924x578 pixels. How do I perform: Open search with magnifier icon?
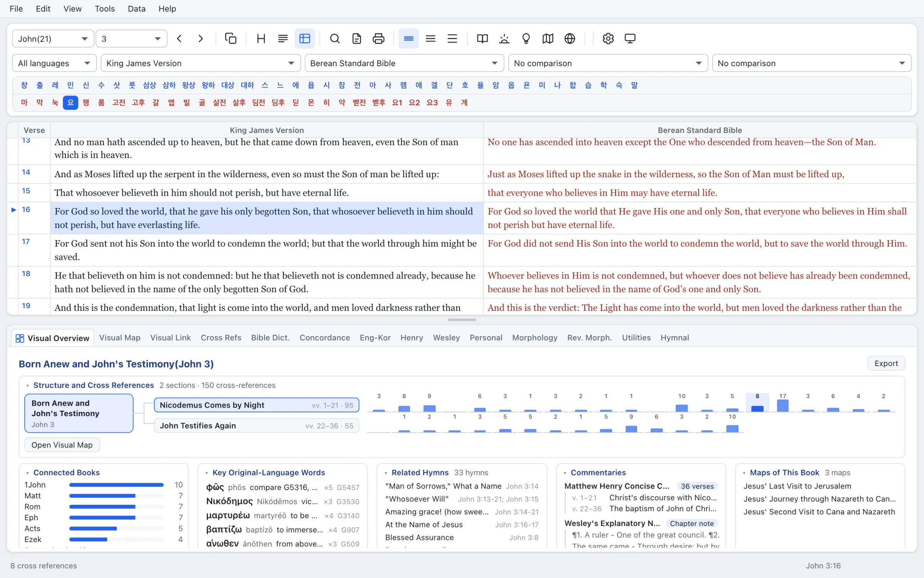coord(335,39)
